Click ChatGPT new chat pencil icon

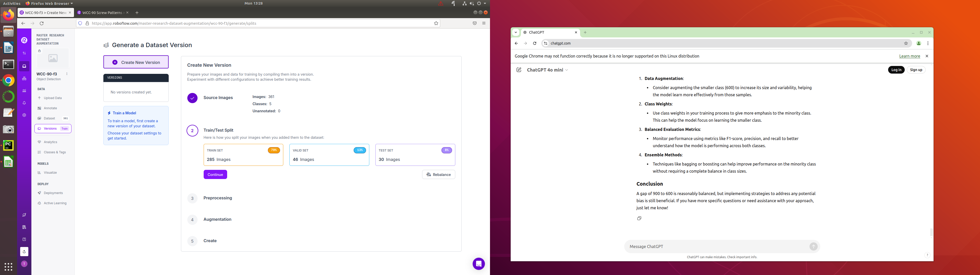[519, 70]
